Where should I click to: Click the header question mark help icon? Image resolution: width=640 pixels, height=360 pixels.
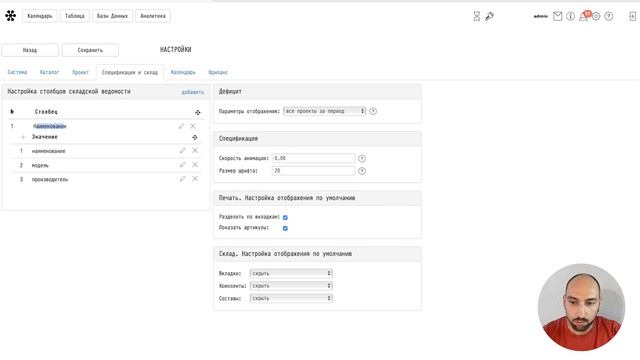pos(609,16)
